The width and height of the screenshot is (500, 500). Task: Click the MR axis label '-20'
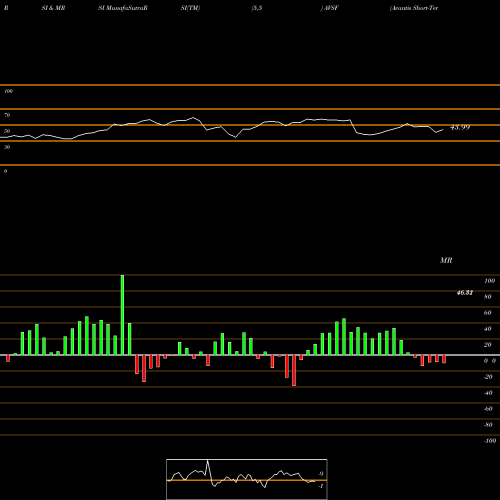tap(488, 377)
